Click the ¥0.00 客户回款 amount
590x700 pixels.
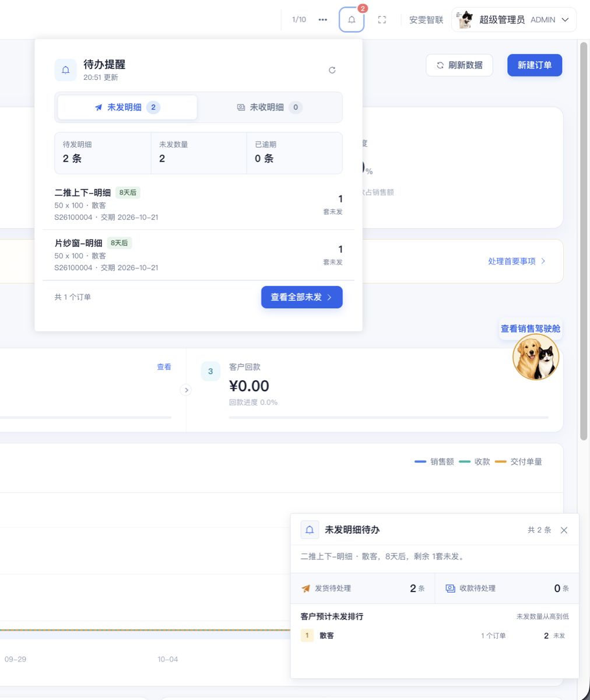[x=249, y=386]
